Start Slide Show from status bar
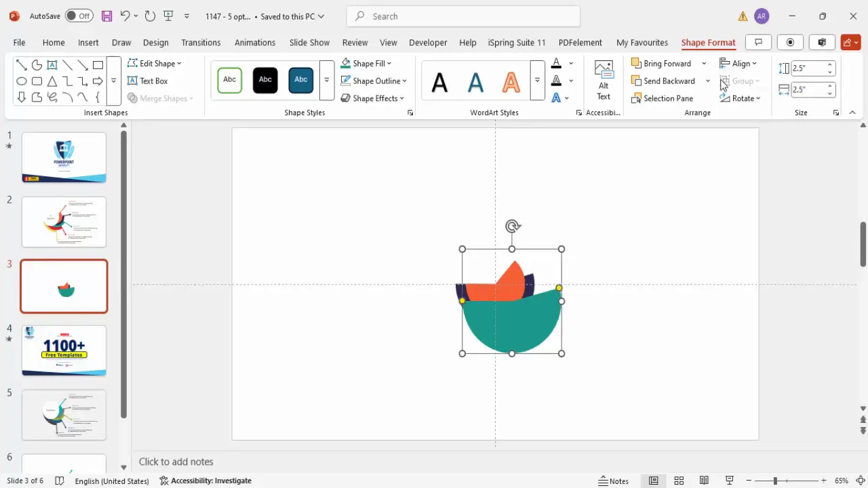868x488 pixels. [x=729, y=481]
